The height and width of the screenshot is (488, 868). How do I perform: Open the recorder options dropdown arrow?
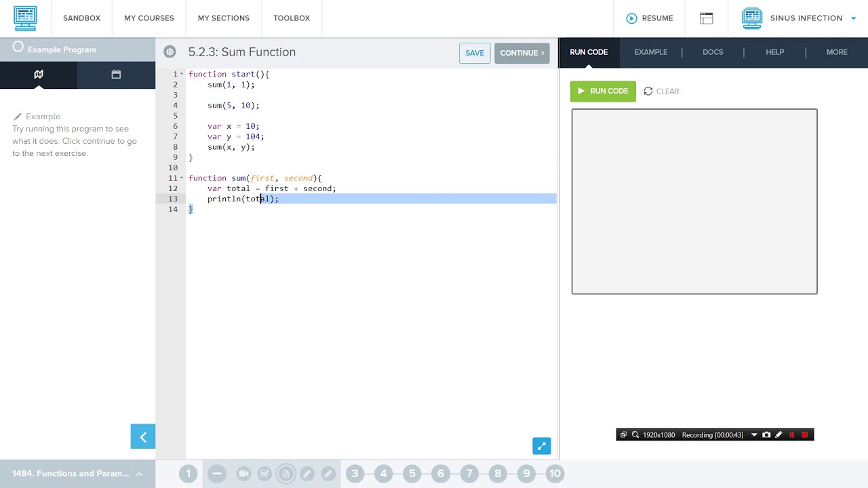click(x=754, y=435)
